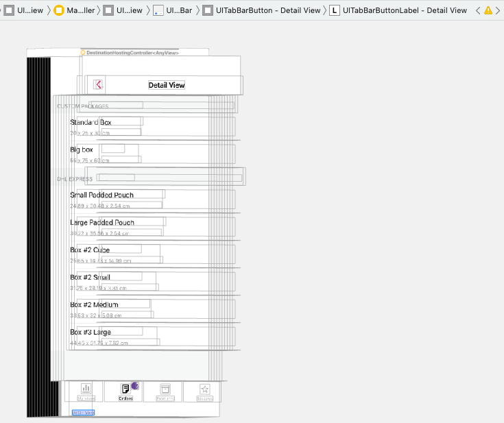Click the purple badge on Orders tab
This screenshot has height=423, width=504.
[135, 386]
